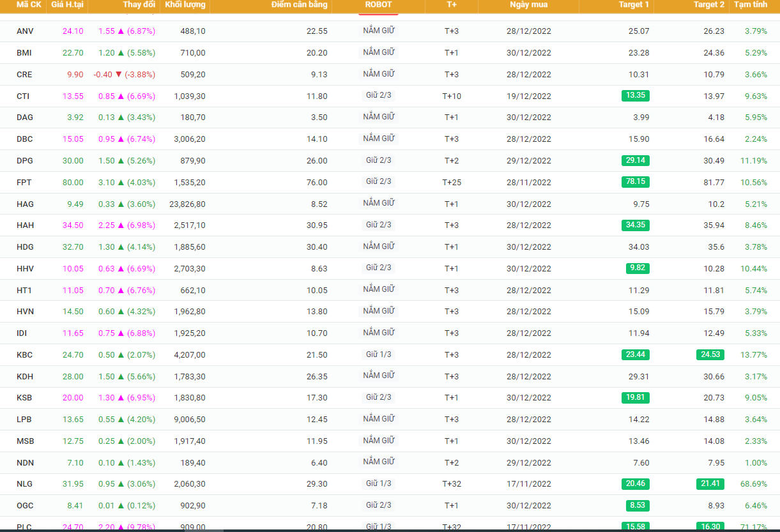Click the Giữ 1/3 status in NLG row

[379, 483]
